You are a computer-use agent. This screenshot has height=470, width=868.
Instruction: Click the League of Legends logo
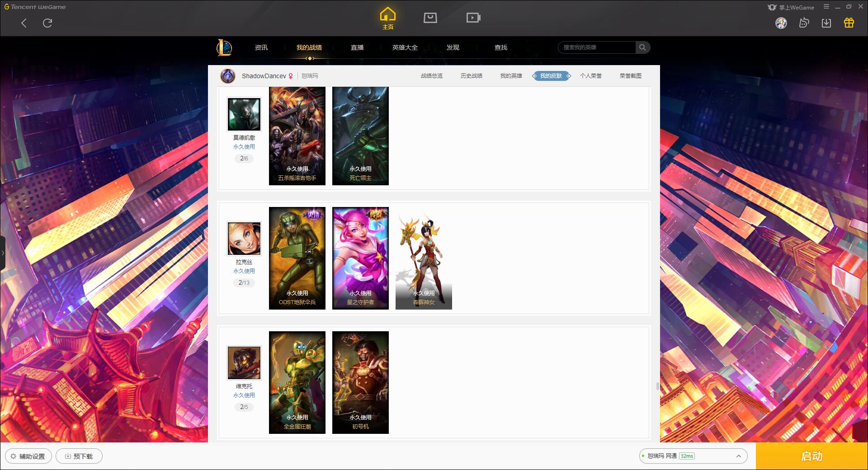(224, 47)
